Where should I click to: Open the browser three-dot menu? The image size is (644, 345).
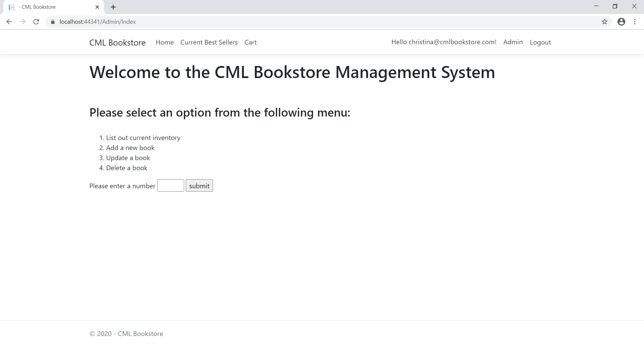pyautogui.click(x=635, y=22)
